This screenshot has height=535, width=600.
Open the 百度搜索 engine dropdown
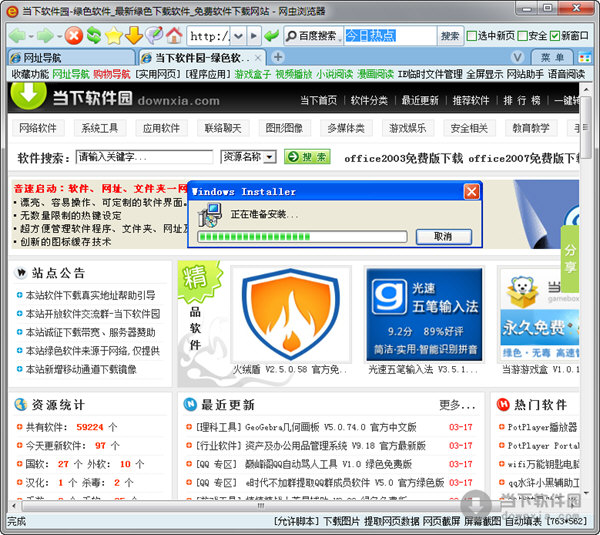tap(339, 39)
